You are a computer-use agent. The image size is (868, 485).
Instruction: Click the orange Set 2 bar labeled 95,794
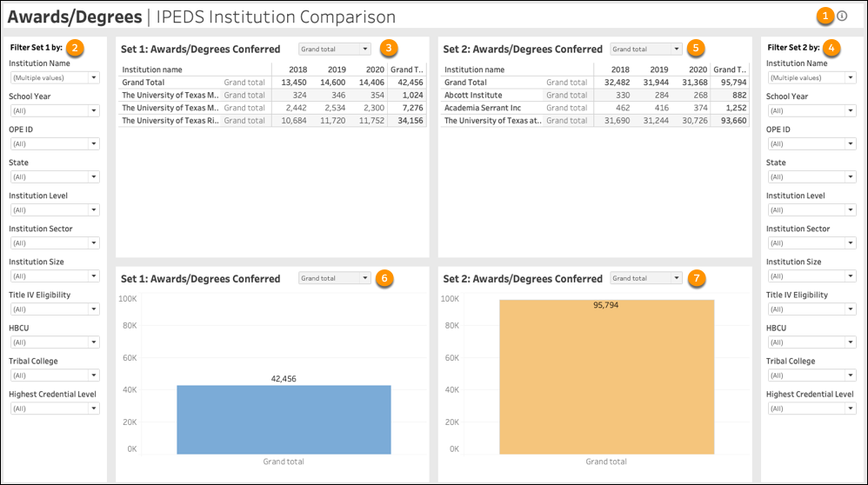(x=607, y=377)
